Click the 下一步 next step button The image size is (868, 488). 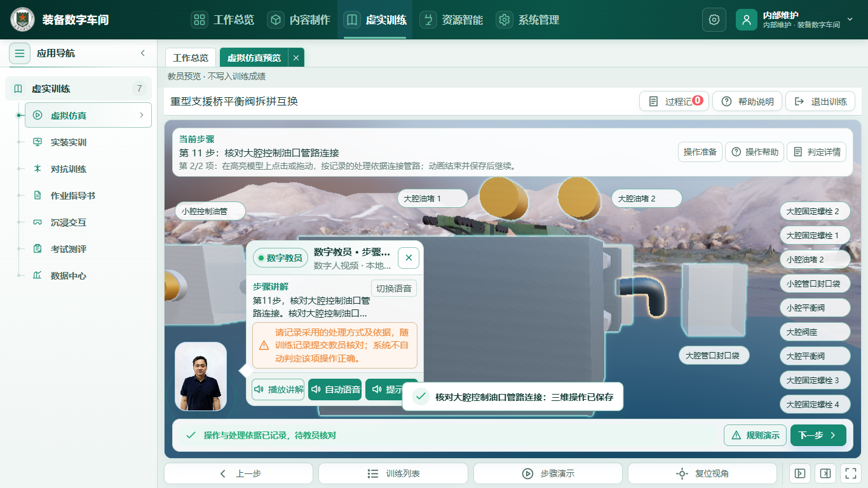(818, 435)
